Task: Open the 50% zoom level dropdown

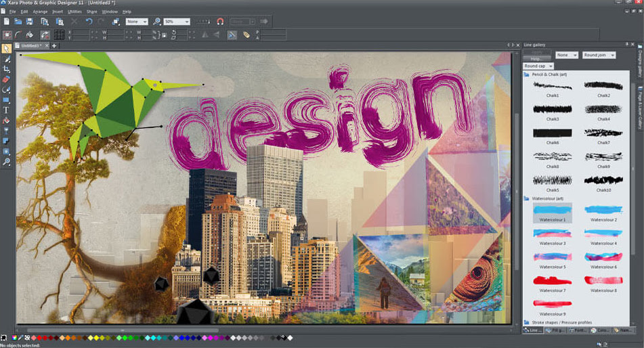Action: click(x=177, y=22)
